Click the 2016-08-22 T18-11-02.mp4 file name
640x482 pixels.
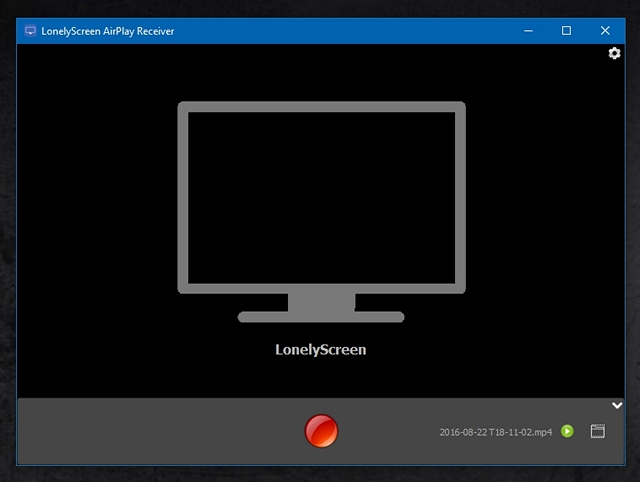pyautogui.click(x=495, y=432)
